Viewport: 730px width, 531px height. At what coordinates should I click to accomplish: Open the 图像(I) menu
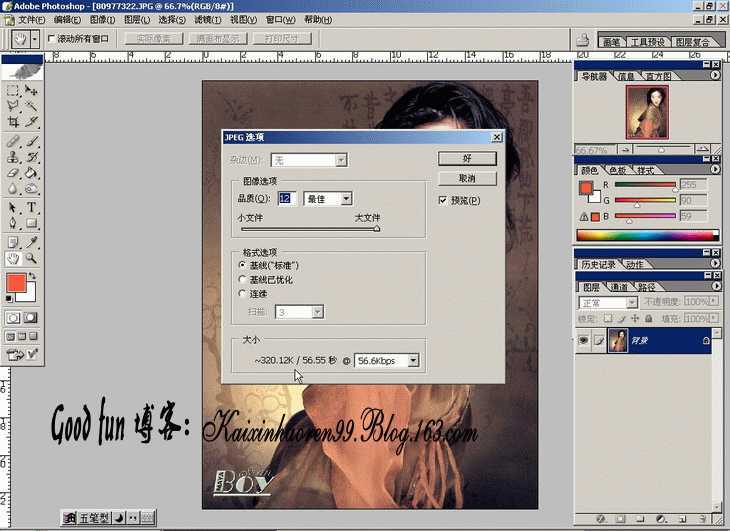click(x=103, y=20)
